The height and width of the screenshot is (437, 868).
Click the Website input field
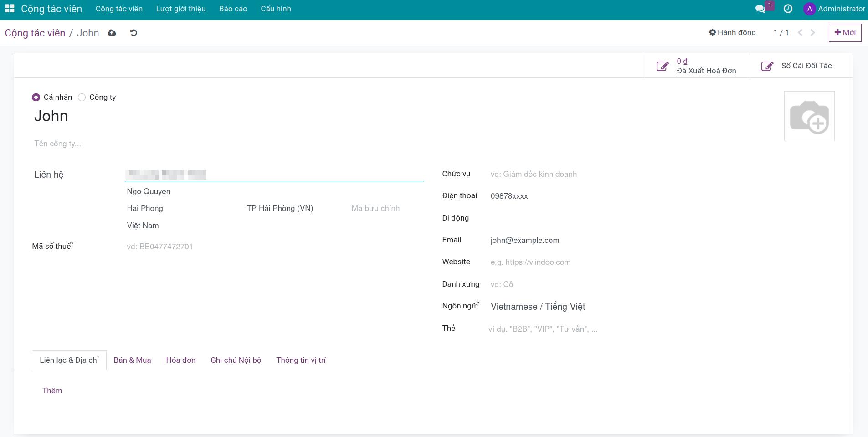[662, 262]
